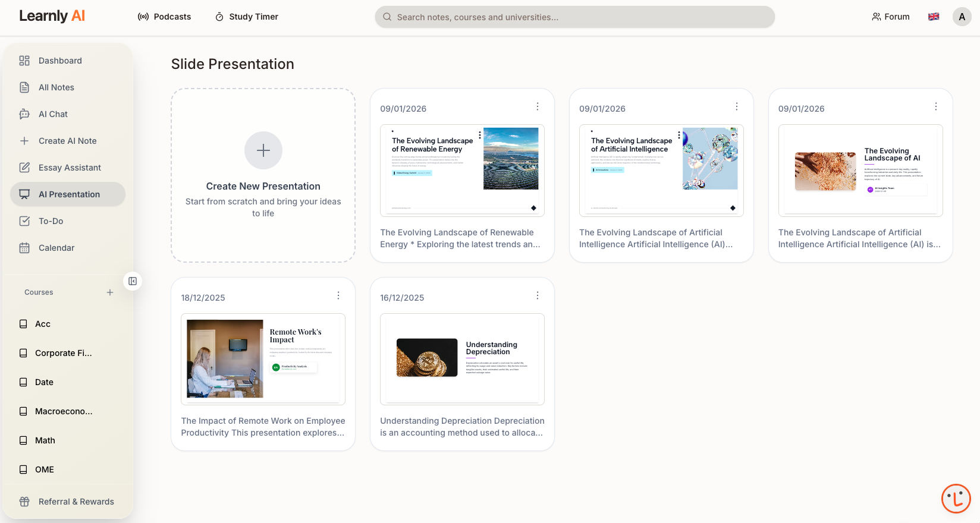This screenshot has width=980, height=523.
Task: Select AI Presentation sidebar item
Action: [x=68, y=194]
